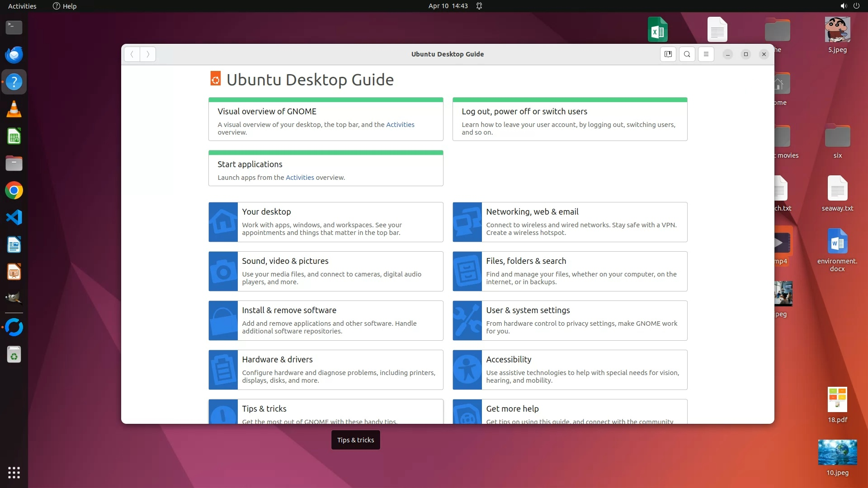Open the Activities link under Start applications
The height and width of the screenshot is (488, 868).
(x=299, y=178)
